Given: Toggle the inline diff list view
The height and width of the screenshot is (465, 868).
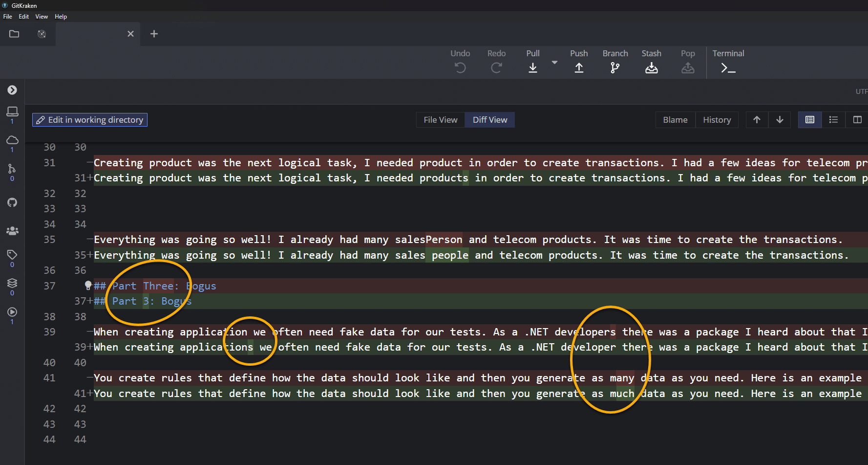Looking at the screenshot, I should pyautogui.click(x=833, y=120).
